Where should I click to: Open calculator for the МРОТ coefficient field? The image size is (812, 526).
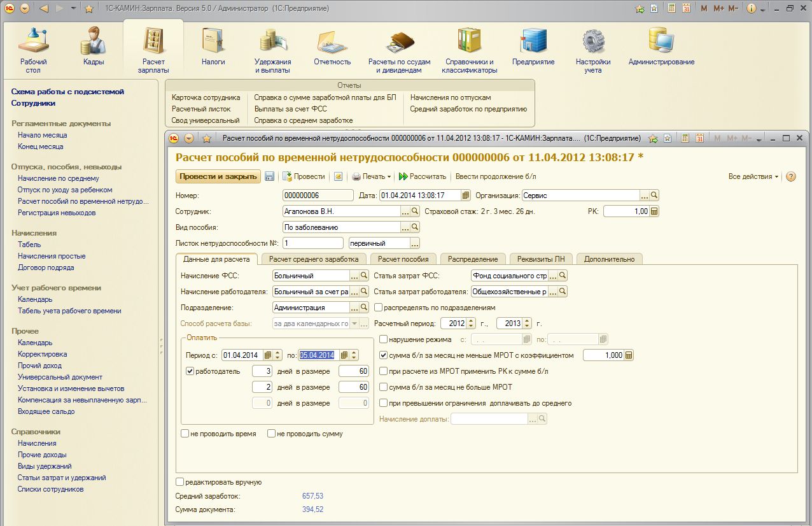[629, 355]
